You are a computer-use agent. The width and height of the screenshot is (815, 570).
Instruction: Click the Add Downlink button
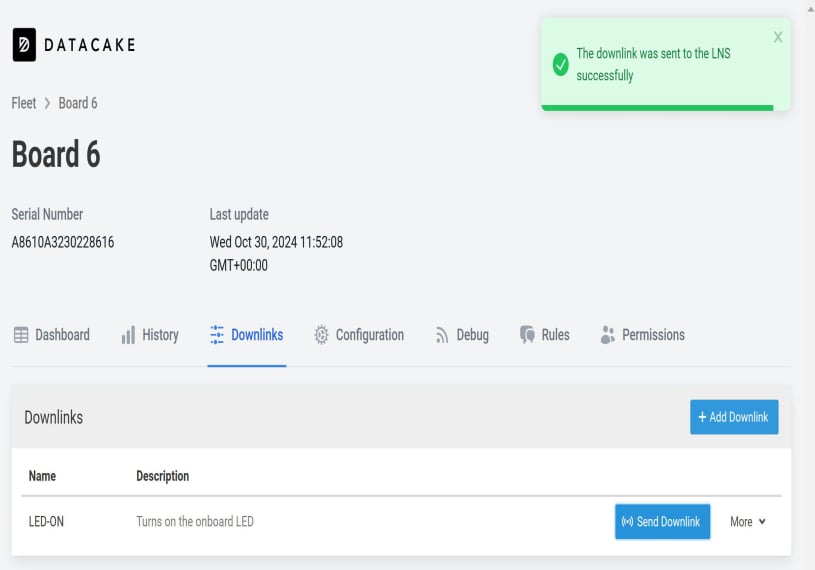734,417
